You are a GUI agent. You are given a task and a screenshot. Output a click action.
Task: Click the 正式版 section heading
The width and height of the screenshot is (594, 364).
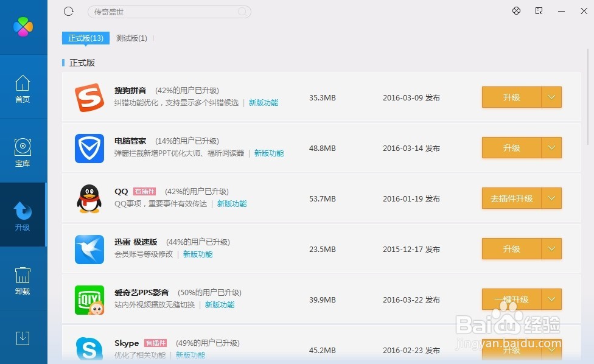[x=82, y=63]
